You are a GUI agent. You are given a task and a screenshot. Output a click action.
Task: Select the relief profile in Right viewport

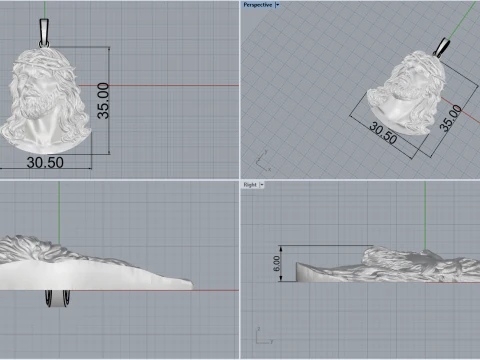pos(387,265)
